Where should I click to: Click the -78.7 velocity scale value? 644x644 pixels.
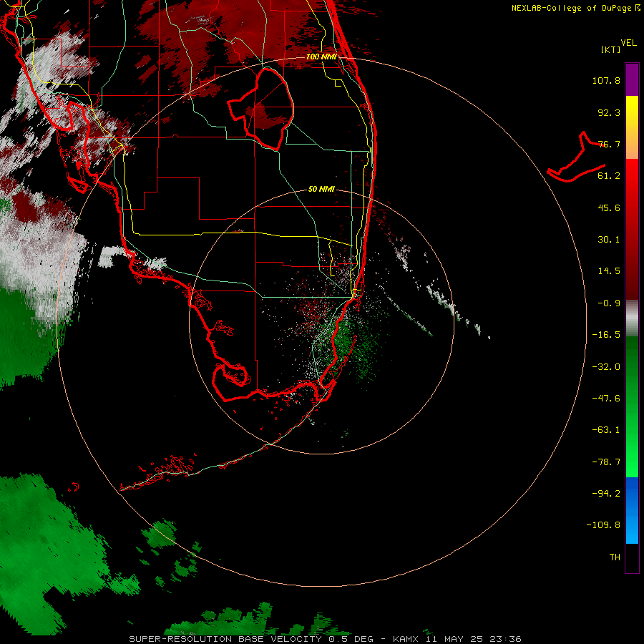(606, 462)
